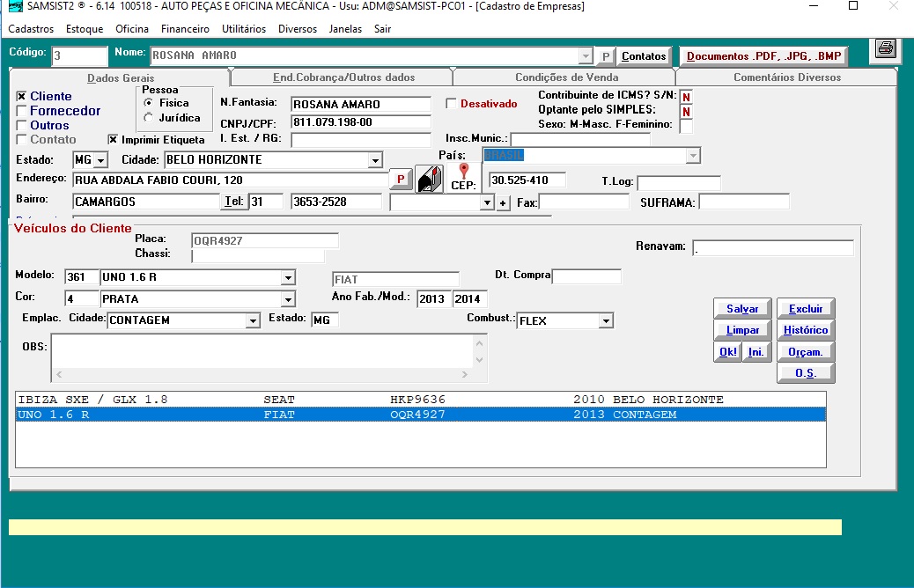Open the Financeiro menu
Viewport: 914px width, 588px height.
click(186, 28)
